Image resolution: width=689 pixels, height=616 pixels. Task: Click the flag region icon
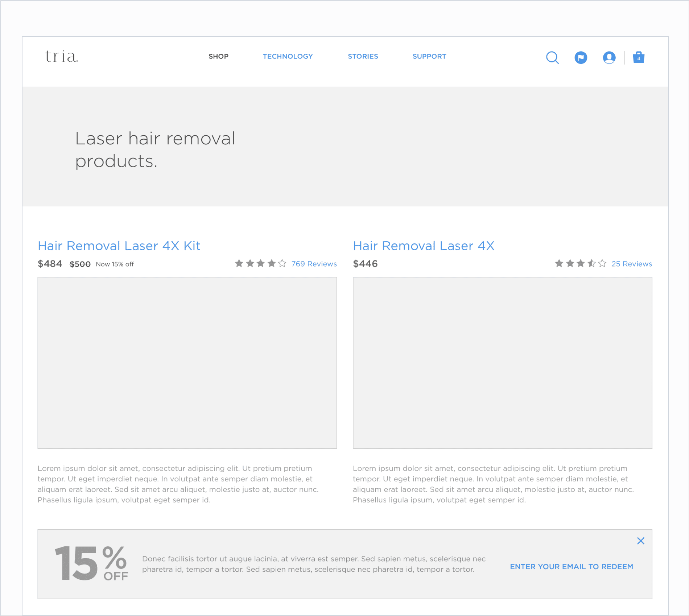(x=581, y=57)
